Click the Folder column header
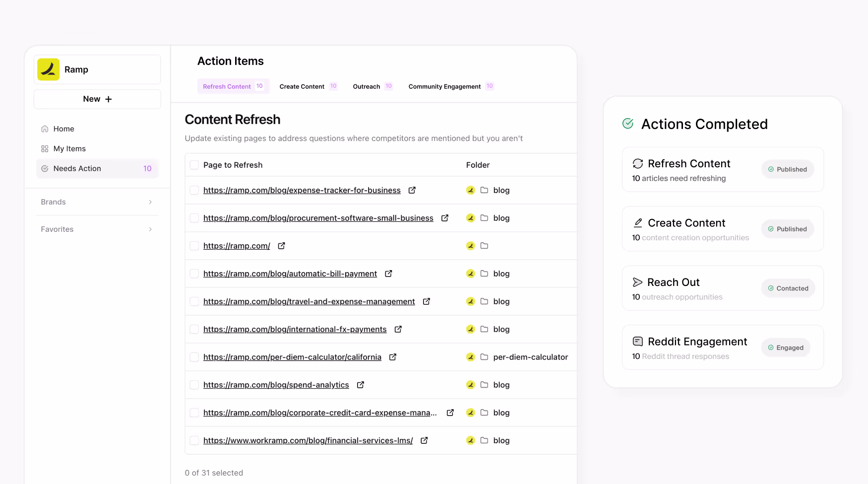This screenshot has width=868, height=484. coord(478,165)
